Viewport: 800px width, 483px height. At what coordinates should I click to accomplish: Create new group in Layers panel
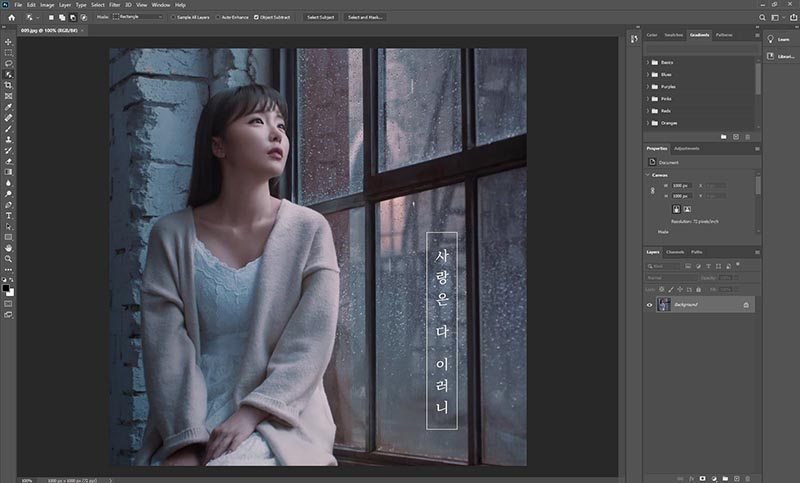(725, 478)
